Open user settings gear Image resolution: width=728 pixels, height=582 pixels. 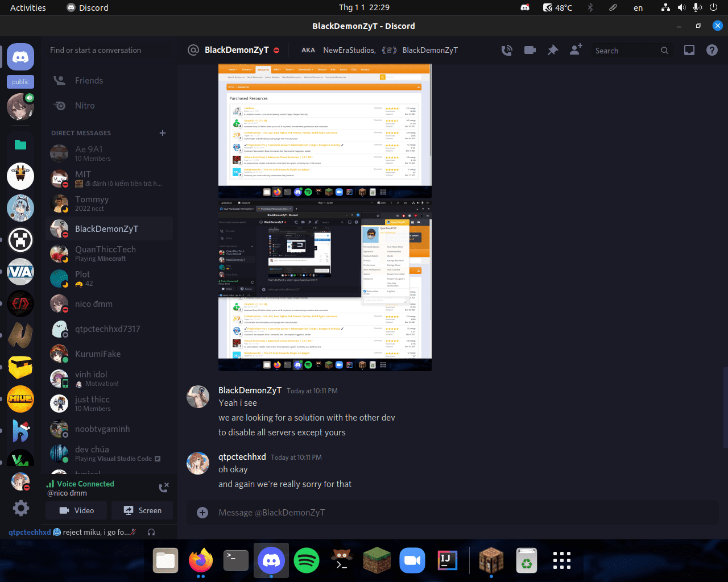click(x=21, y=508)
